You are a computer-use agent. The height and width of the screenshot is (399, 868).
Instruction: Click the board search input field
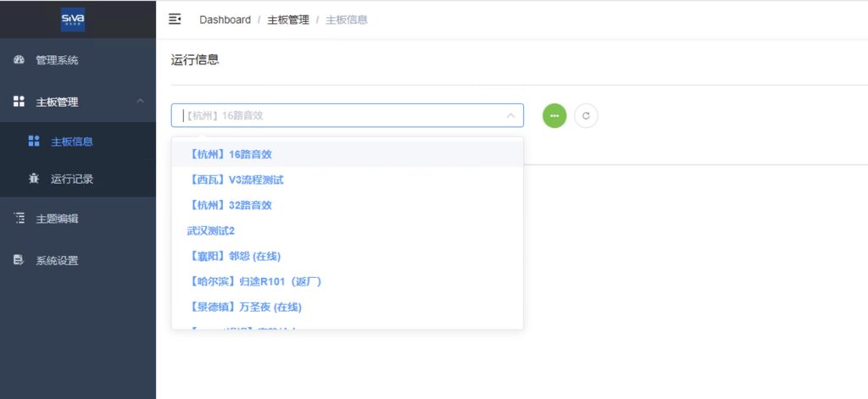tap(339, 115)
